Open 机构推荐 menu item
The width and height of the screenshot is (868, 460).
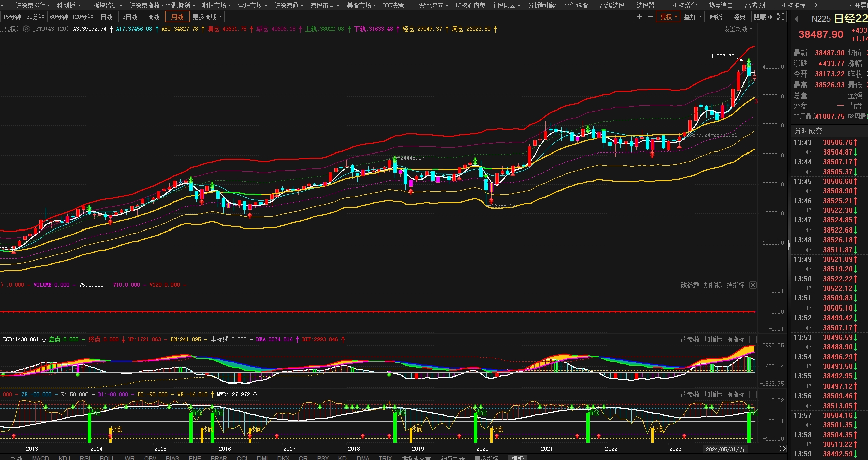click(x=793, y=5)
